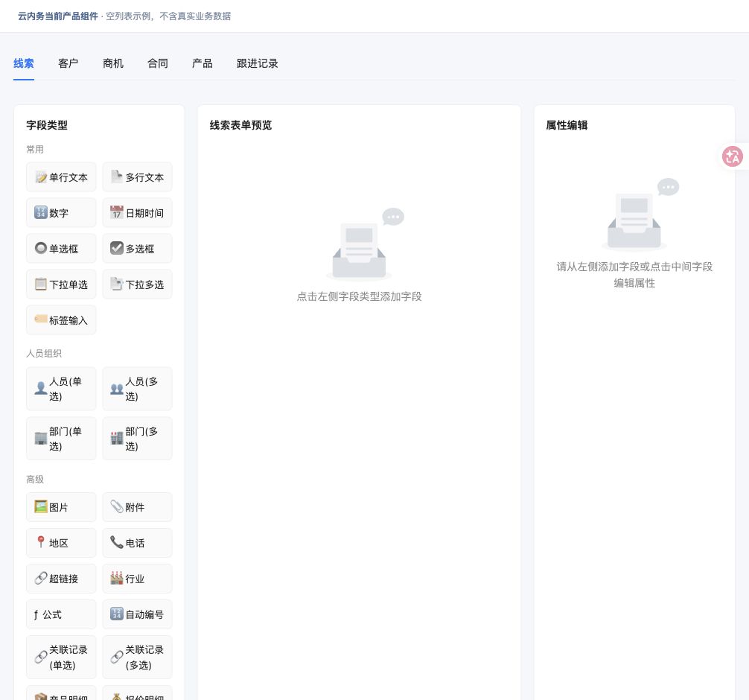Click the industry (行业) factory icon
This screenshot has width=749, height=700.
click(x=117, y=578)
